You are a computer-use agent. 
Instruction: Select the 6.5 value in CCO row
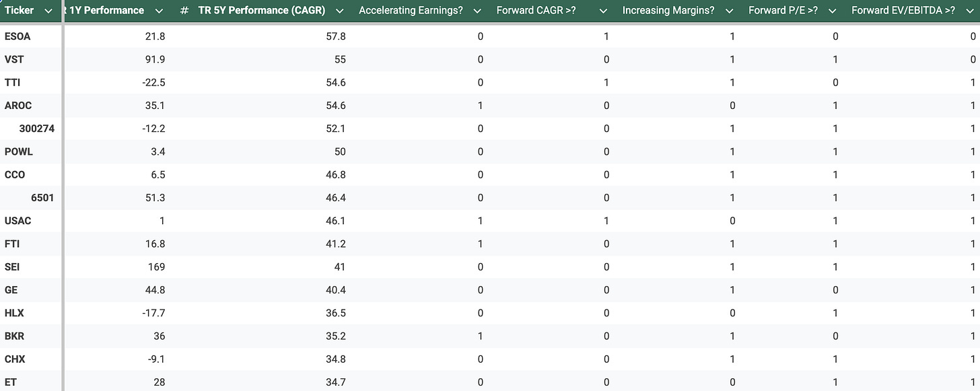[x=158, y=174]
